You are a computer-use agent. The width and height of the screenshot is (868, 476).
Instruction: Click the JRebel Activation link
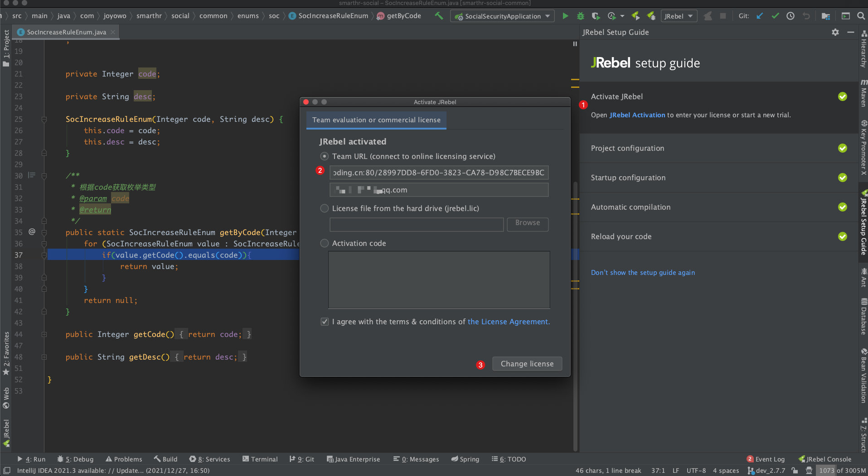pos(637,115)
